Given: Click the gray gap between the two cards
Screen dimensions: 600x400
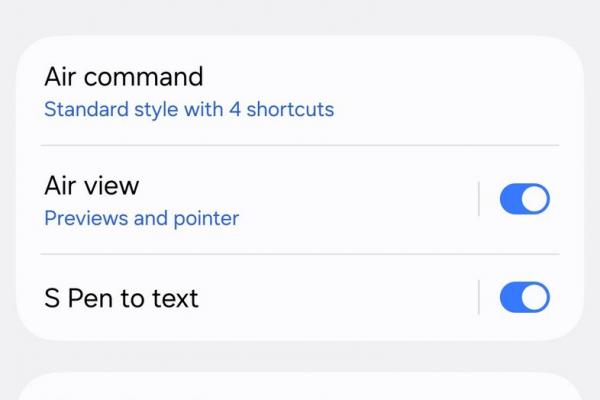Looking at the screenshot, I should click(300, 356).
